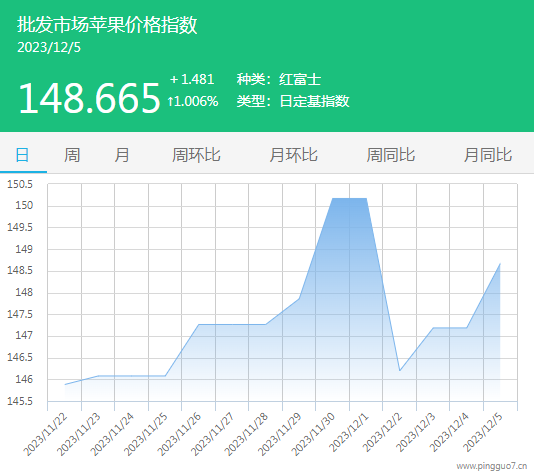Click the x-axis date 2023/12/5
The height and width of the screenshot is (476, 534).
point(483,432)
